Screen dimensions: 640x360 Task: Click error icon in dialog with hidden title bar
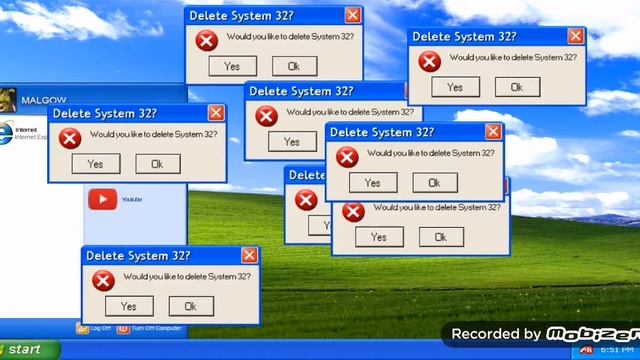353,212
